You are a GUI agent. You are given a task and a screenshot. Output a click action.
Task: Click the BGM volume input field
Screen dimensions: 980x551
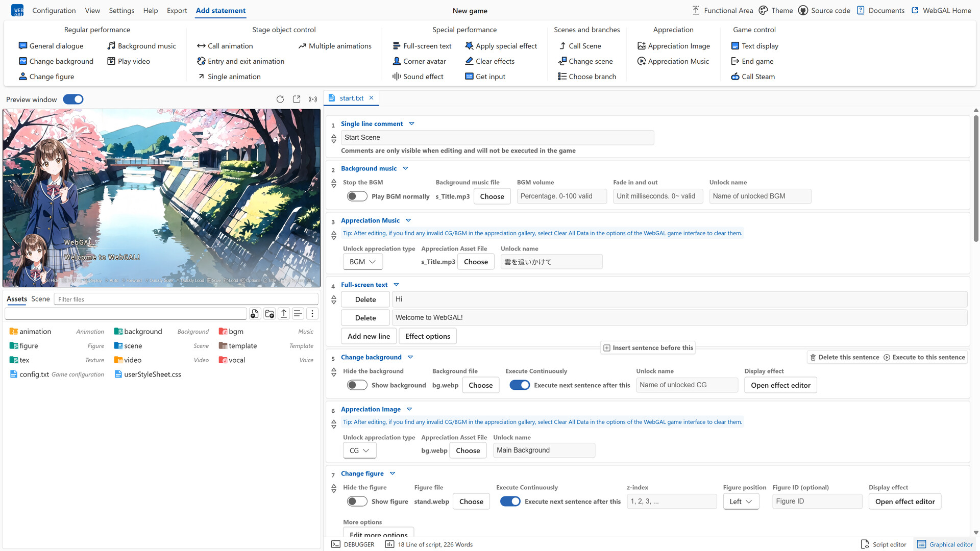[x=561, y=196]
